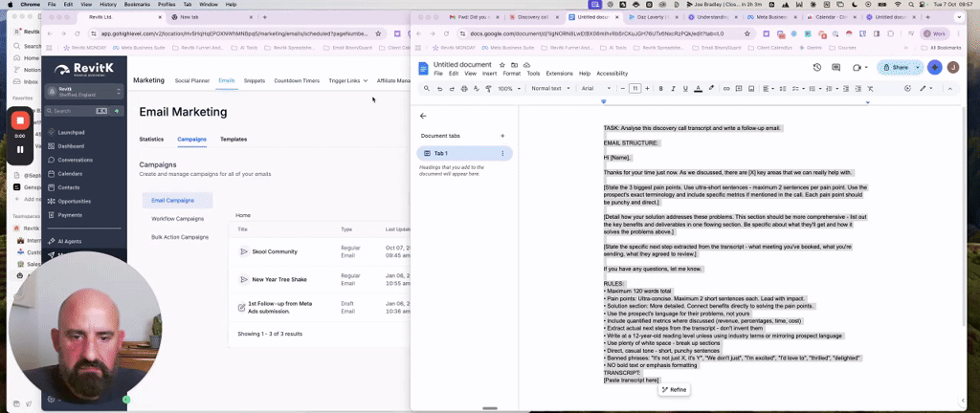Screen dimensions: 980x413
Task: Open the RevitK sub-account location switcher
Action: click(x=84, y=92)
